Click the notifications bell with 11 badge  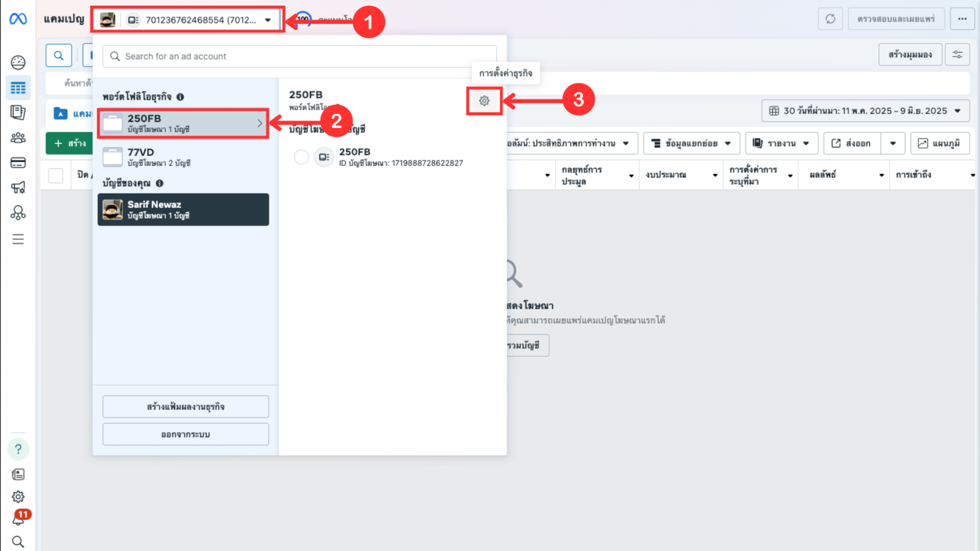(x=18, y=519)
